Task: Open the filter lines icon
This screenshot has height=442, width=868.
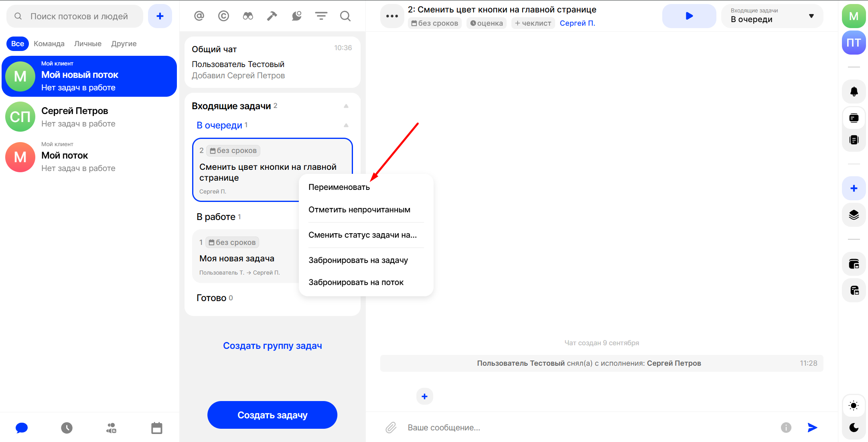Action: pyautogui.click(x=321, y=16)
